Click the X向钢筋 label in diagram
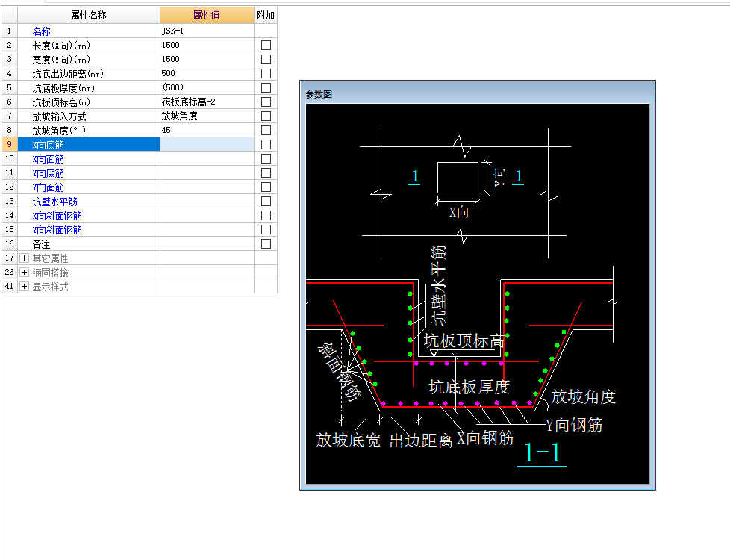 tap(484, 438)
